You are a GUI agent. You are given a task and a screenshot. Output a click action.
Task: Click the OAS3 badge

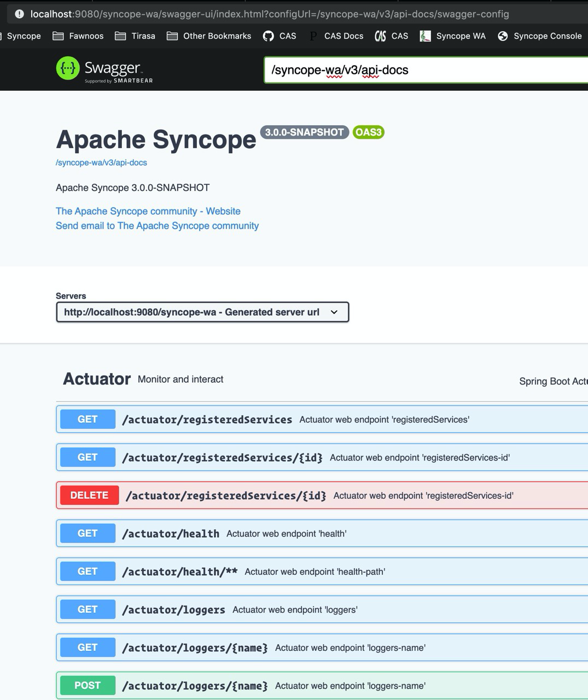click(x=369, y=132)
